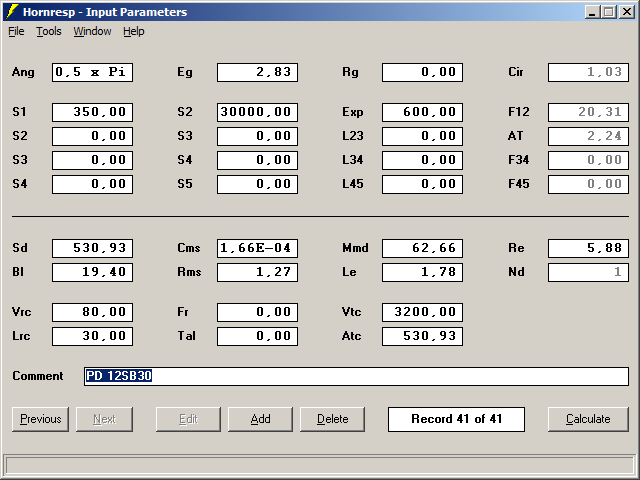Open the Tools menu

(x=49, y=31)
